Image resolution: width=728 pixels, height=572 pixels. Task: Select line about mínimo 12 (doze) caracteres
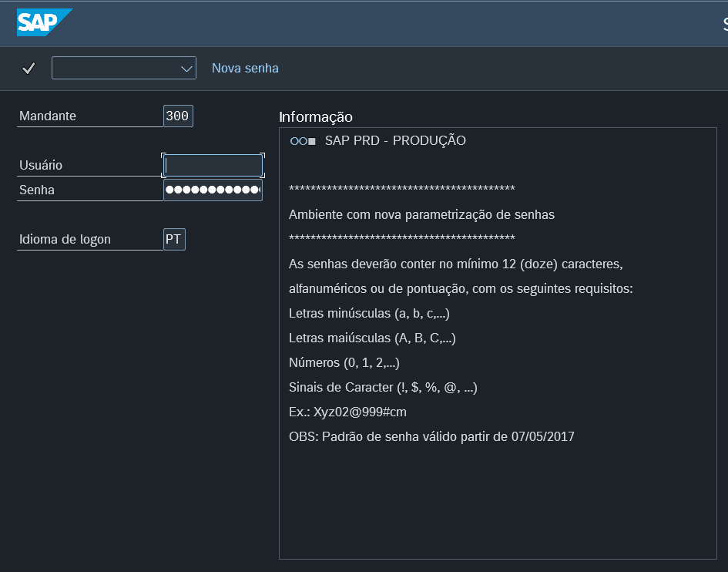tap(456, 264)
